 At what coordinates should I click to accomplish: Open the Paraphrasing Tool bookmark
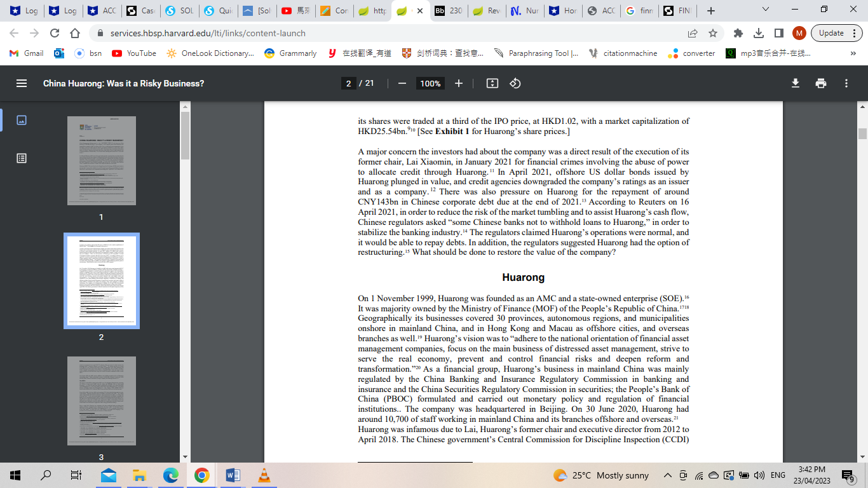[x=536, y=53]
